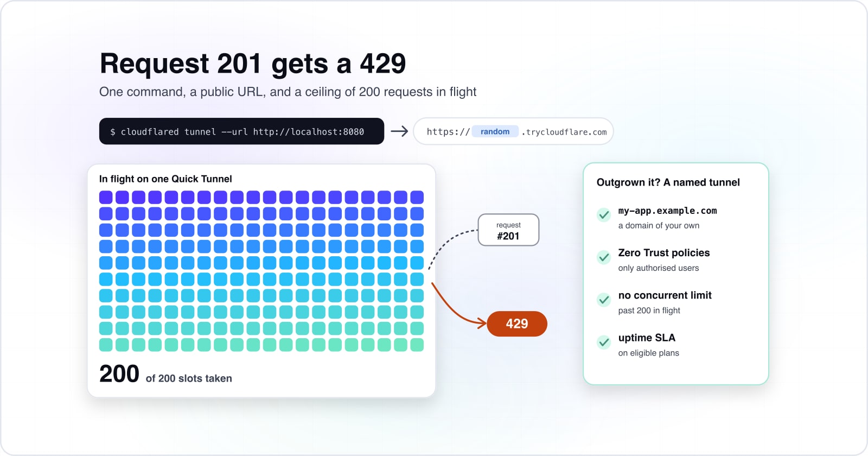Click the trycloudflare.com URL pill
The width and height of the screenshot is (868, 456).
[513, 131]
